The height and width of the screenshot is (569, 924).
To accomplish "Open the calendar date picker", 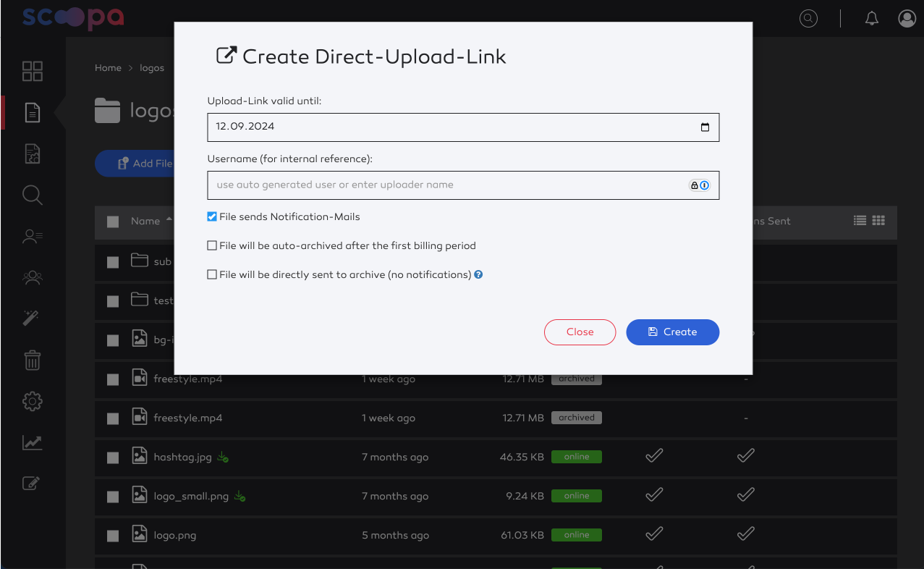I will point(705,127).
